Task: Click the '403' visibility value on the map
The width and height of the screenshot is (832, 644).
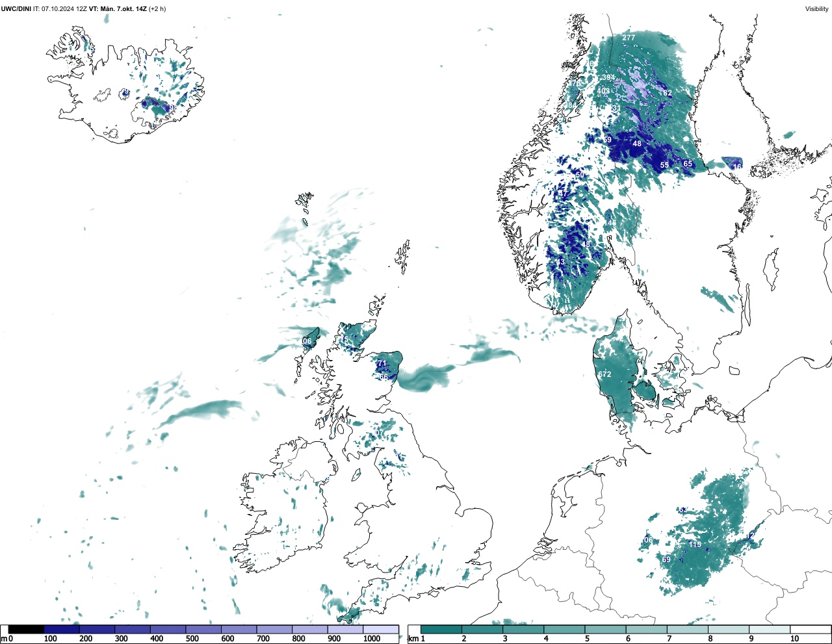Action: pyautogui.click(x=604, y=91)
